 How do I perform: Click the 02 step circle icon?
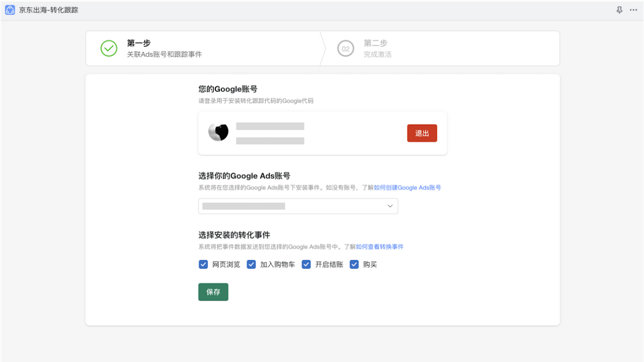(x=346, y=49)
